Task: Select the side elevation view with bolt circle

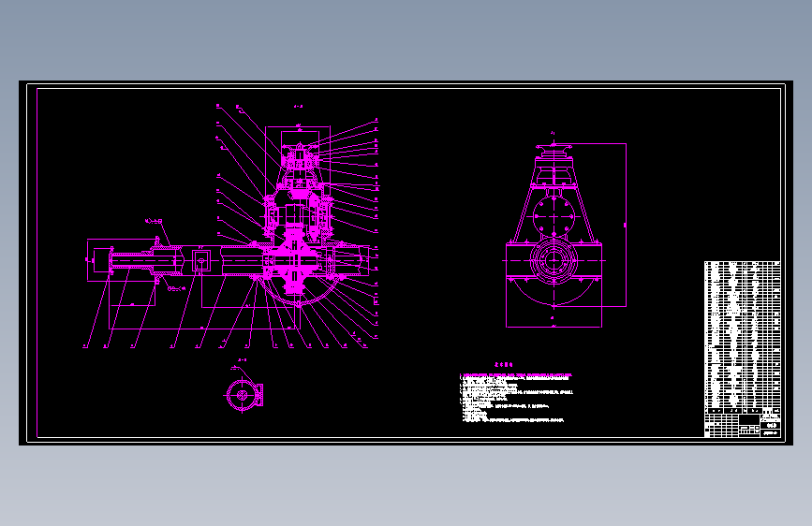Action: coord(565,230)
